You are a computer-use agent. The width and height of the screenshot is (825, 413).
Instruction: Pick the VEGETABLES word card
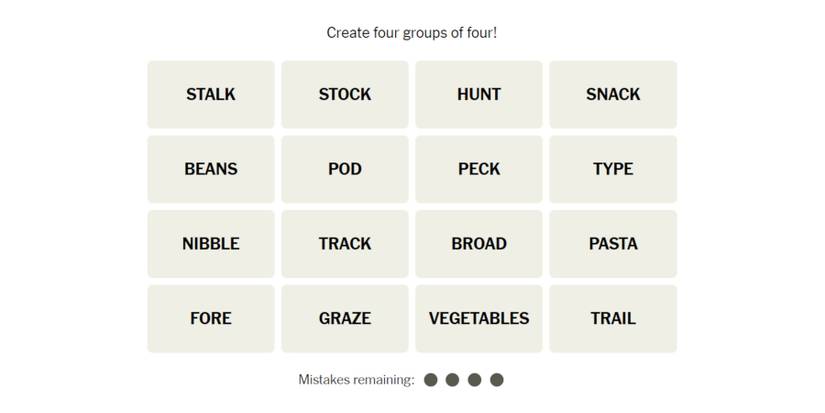[x=479, y=319]
